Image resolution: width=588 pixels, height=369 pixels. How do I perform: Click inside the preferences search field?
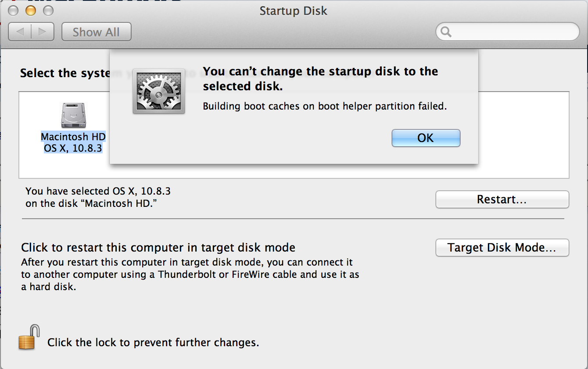[x=513, y=32]
